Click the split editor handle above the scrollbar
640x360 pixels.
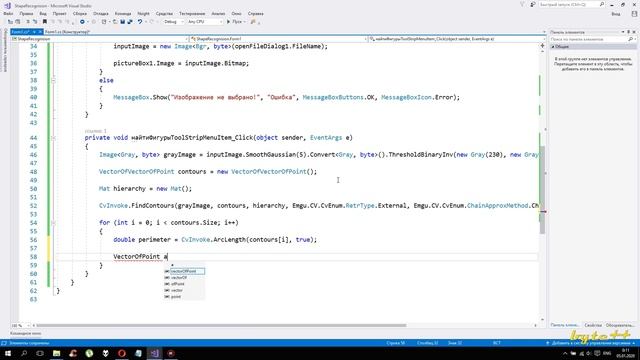(542, 46)
